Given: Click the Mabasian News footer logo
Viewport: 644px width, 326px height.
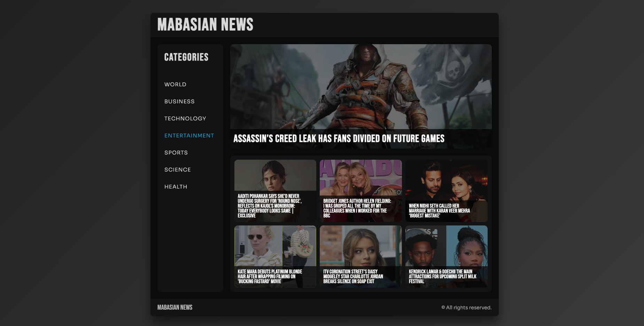Looking at the screenshot, I should click(175, 308).
